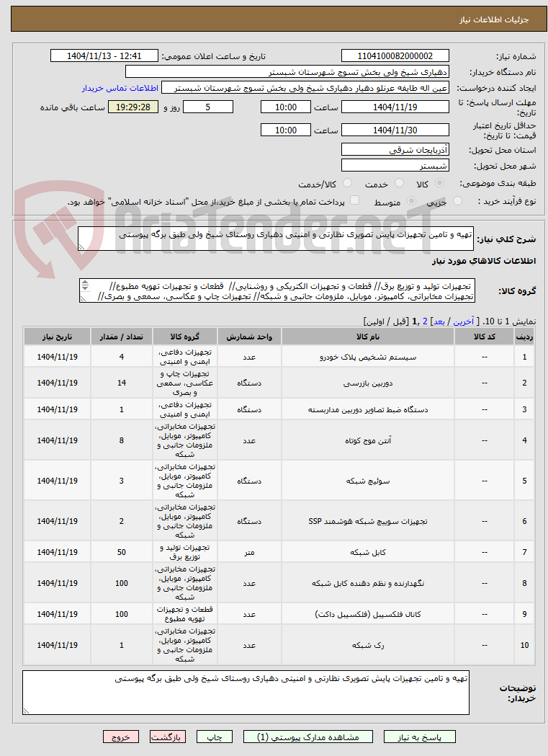548x756 pixels.
Task: Open اطلاعات تماس خریدار link
Action: point(120,88)
